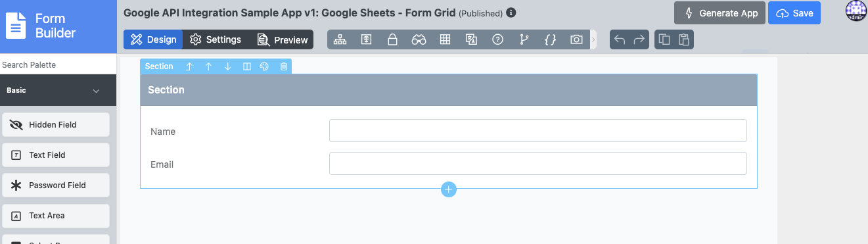Click the Email input field
868x244 pixels.
pyautogui.click(x=537, y=164)
